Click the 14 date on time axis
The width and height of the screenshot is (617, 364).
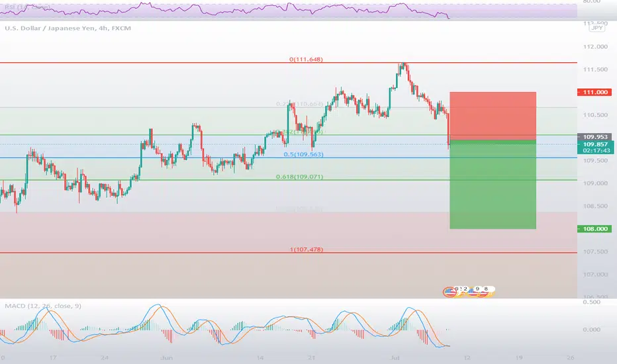point(260,357)
